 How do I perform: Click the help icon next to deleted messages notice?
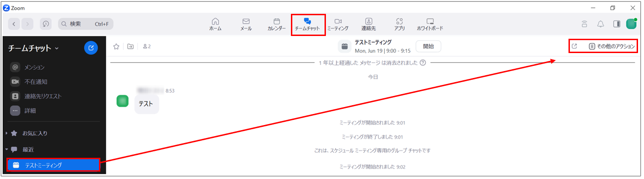(x=423, y=63)
